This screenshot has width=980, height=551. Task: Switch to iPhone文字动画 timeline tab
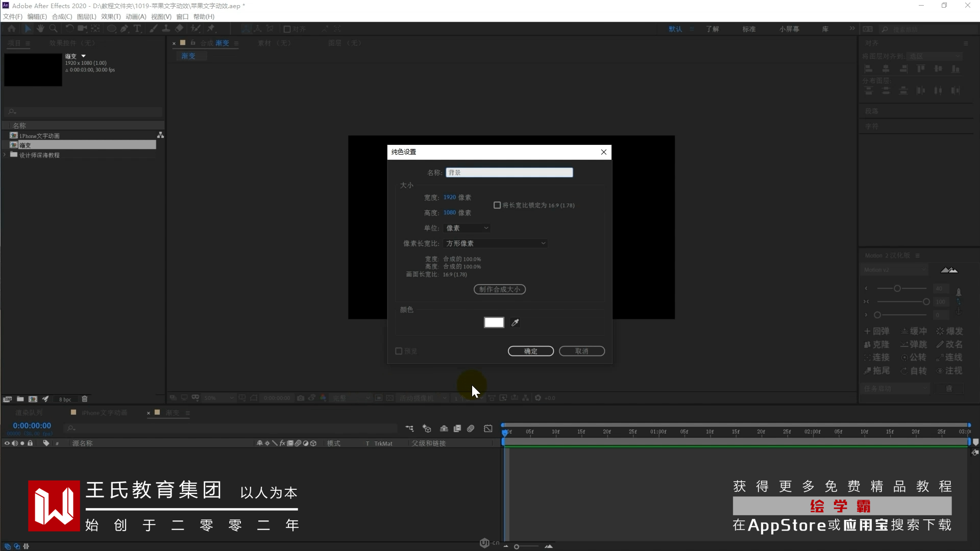coord(104,413)
